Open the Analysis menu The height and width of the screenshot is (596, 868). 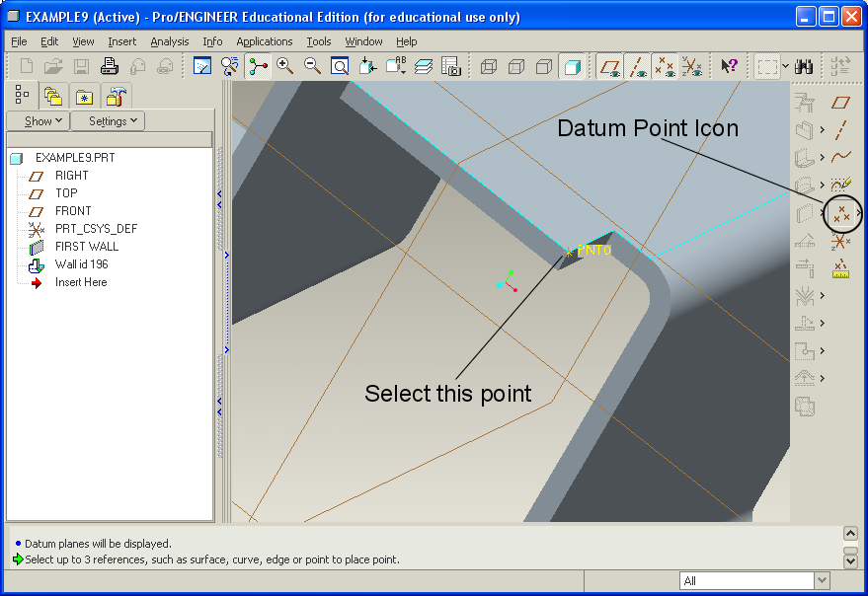[170, 41]
